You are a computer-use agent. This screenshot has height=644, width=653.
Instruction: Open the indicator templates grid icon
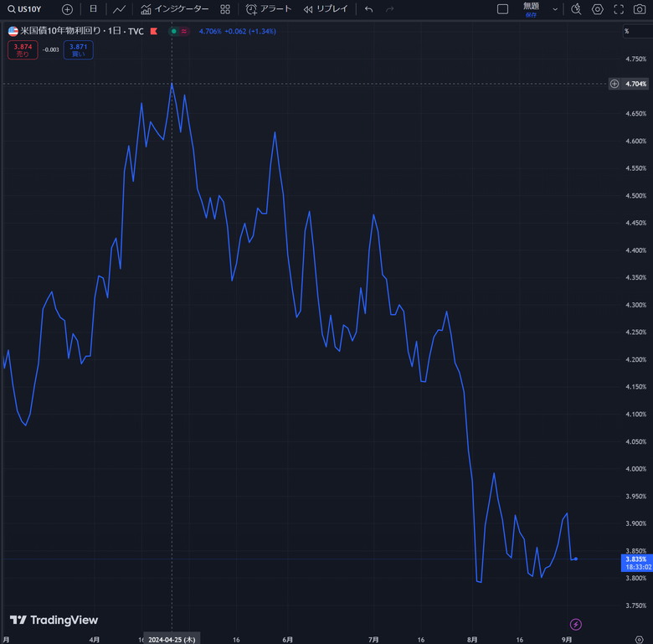225,9
